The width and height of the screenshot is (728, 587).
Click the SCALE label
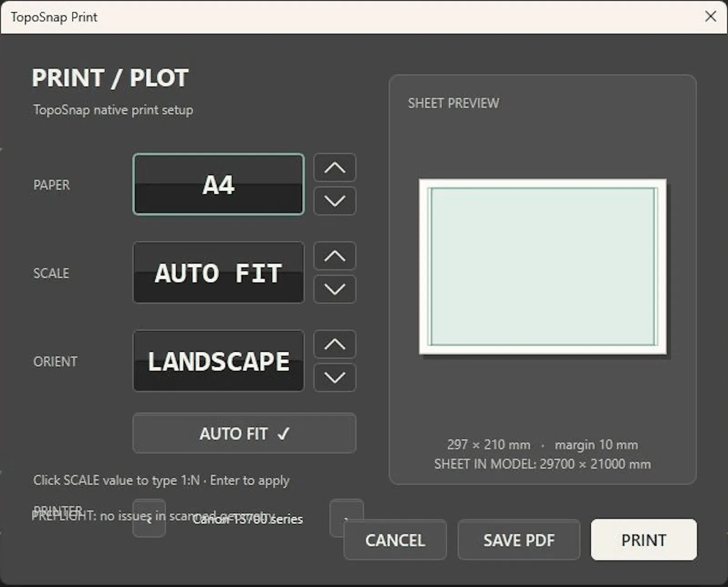51,273
